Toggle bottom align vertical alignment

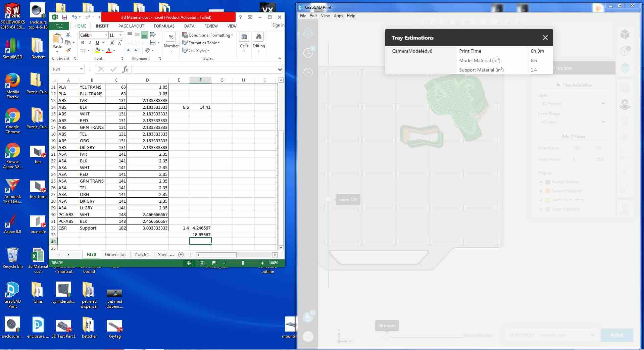145,35
